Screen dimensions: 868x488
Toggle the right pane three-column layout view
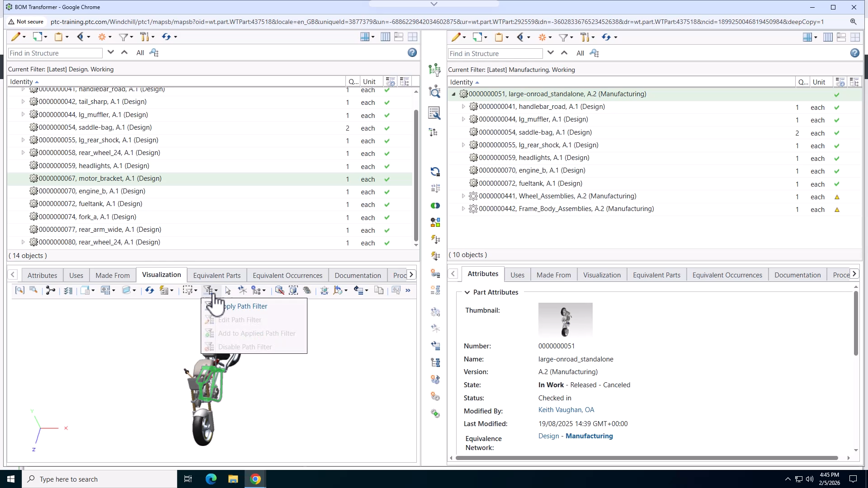pyautogui.click(x=828, y=37)
